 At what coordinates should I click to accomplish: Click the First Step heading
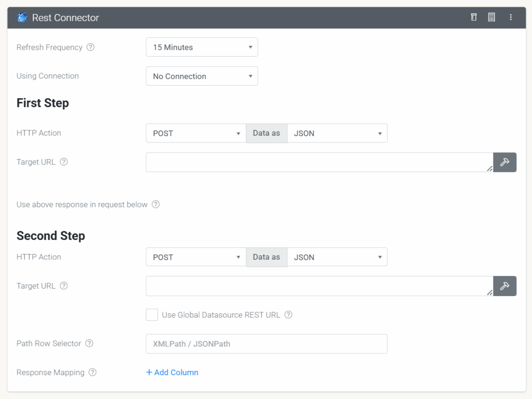click(43, 103)
